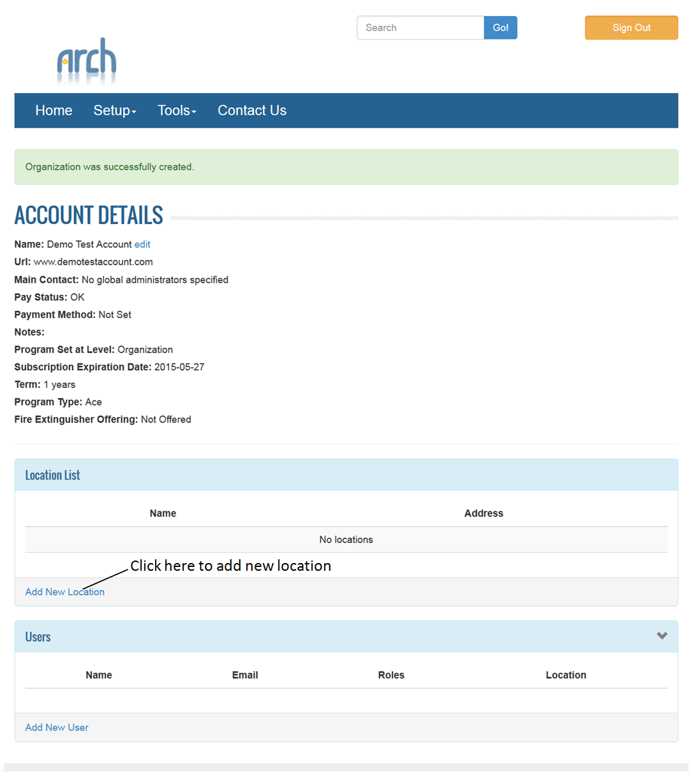The image size is (691, 784).
Task: Click the Users panel header title
Action: point(38,637)
